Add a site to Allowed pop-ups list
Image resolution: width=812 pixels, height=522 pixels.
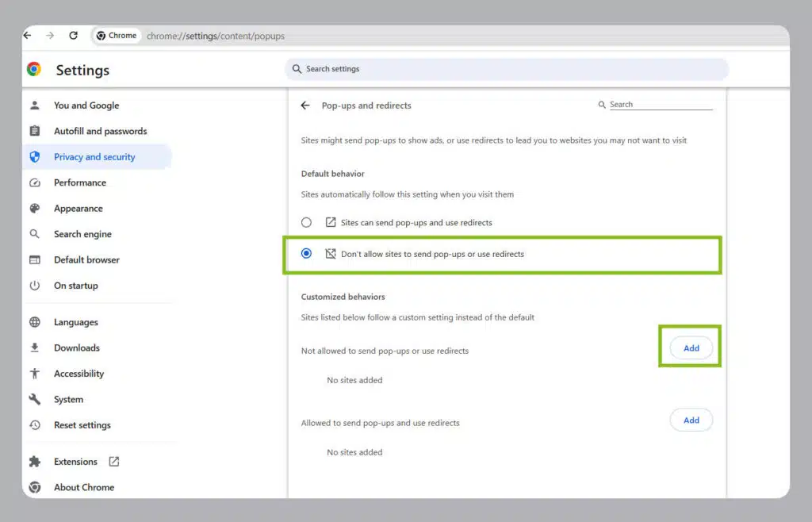691,420
